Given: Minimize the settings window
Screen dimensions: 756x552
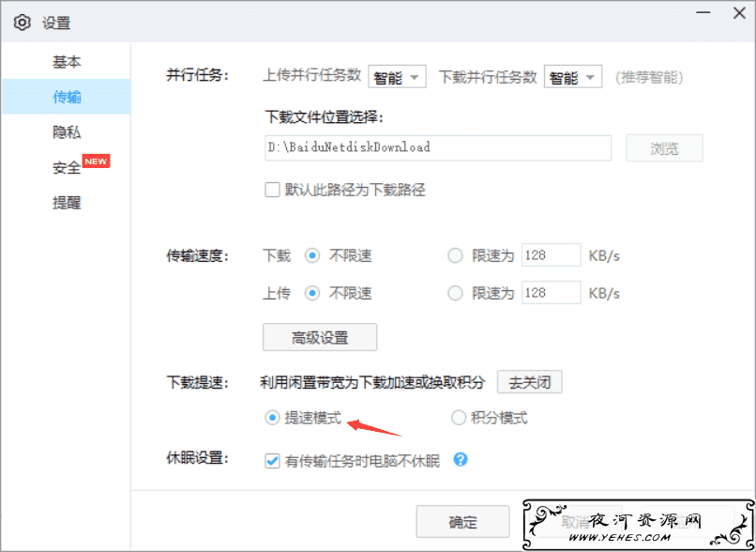Looking at the screenshot, I should point(703,12).
